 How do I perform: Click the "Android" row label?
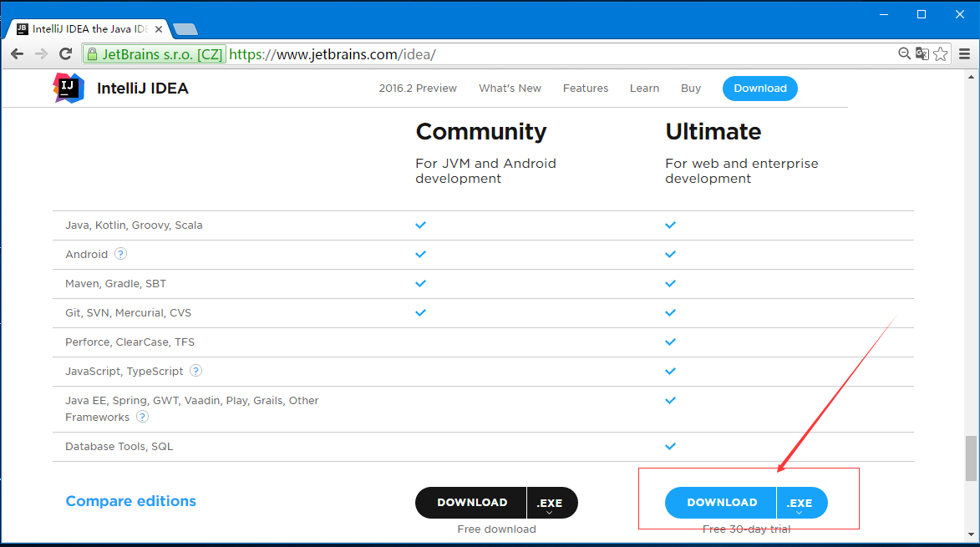[x=86, y=254]
